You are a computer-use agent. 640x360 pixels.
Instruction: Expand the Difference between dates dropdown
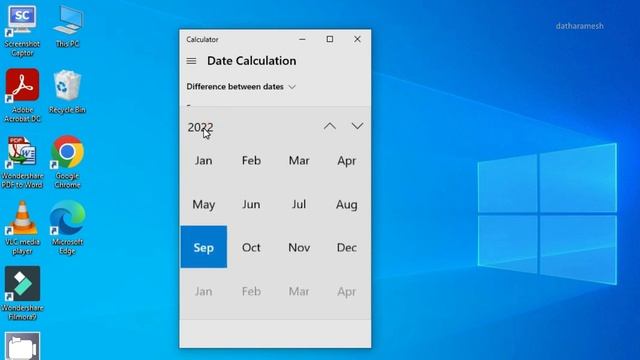click(x=241, y=87)
